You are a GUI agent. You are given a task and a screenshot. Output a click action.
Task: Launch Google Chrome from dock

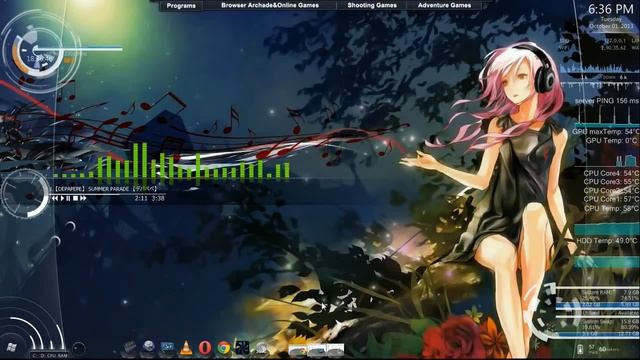coord(224,348)
